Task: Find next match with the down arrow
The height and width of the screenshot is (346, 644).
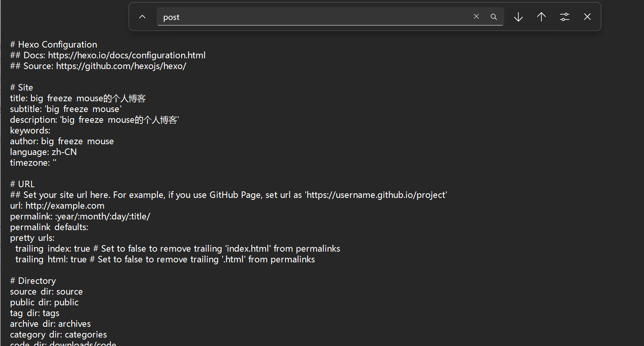Action: pos(518,17)
